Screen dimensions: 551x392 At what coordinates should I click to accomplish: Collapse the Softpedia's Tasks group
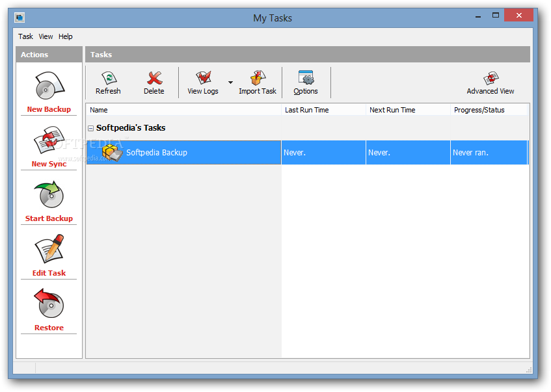point(90,128)
